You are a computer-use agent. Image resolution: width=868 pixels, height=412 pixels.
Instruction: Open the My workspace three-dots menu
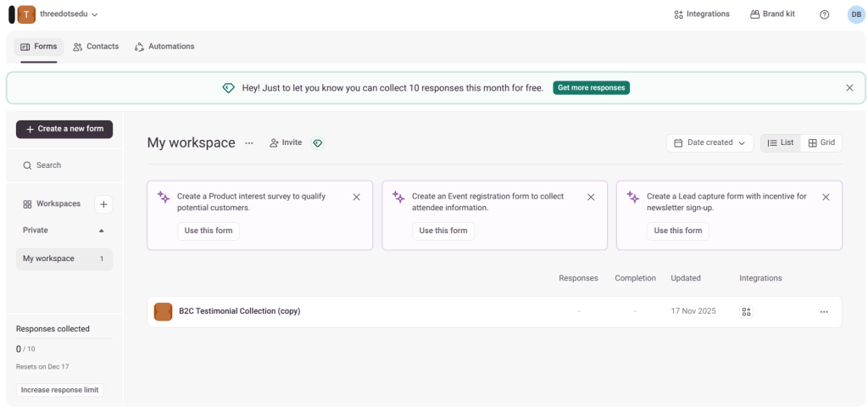point(249,143)
